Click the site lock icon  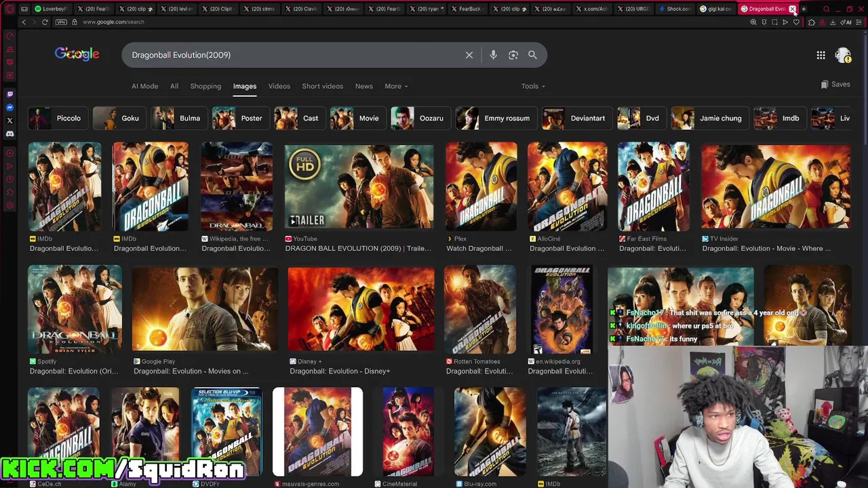click(x=75, y=22)
